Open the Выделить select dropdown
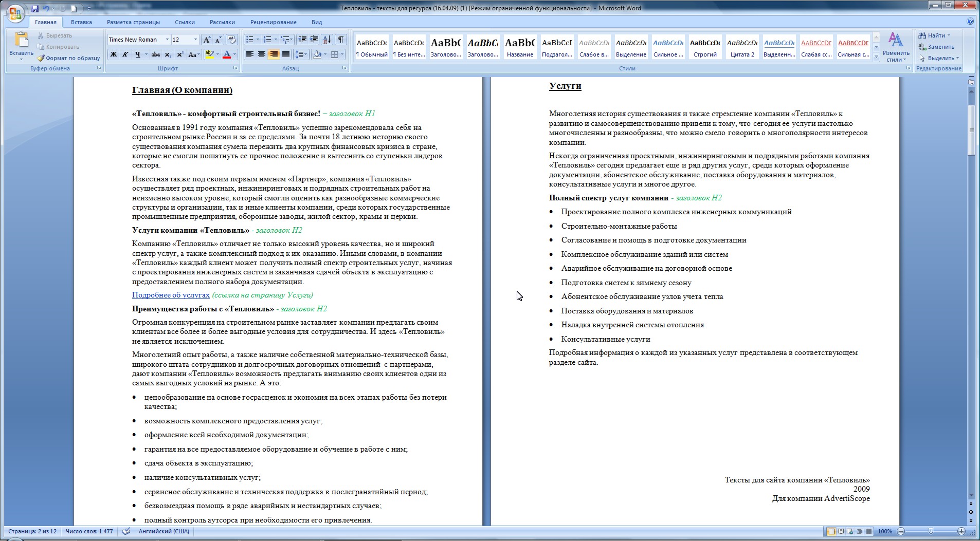Viewport: 980px width, 541px height. click(939, 58)
